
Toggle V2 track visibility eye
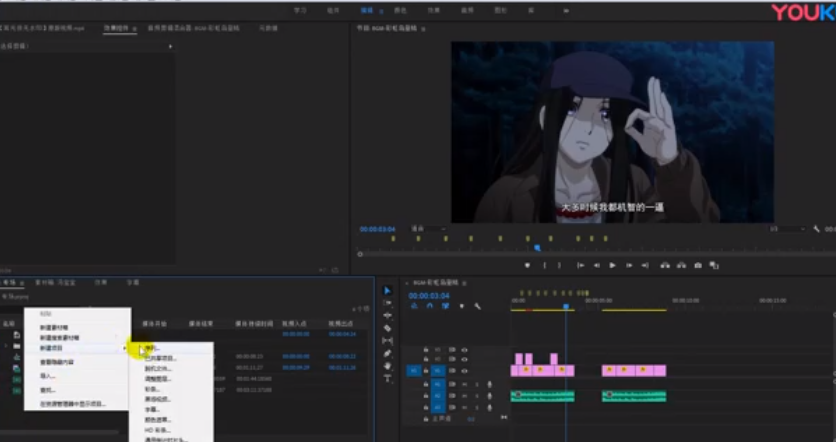click(464, 360)
